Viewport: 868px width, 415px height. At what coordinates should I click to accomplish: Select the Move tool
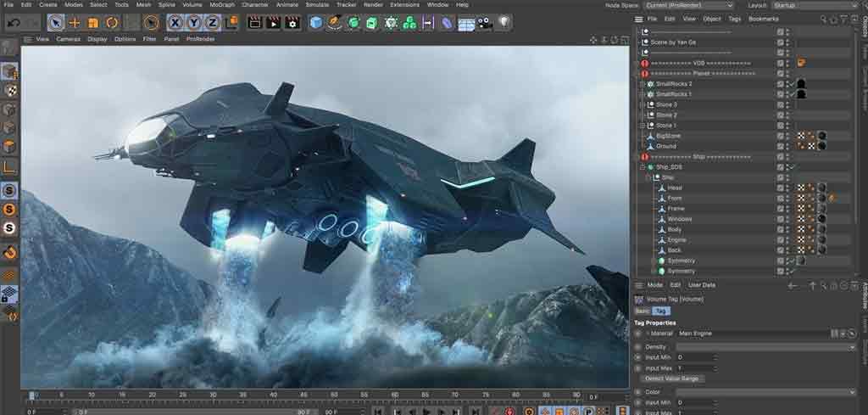(75, 23)
